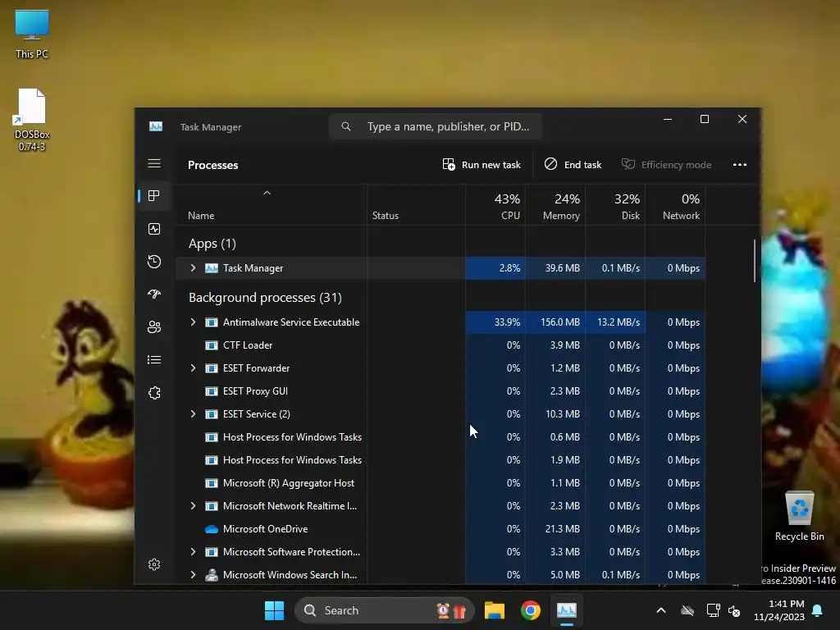This screenshot has height=630, width=840.
Task: Open File Explorer from the taskbar
Action: click(x=495, y=610)
